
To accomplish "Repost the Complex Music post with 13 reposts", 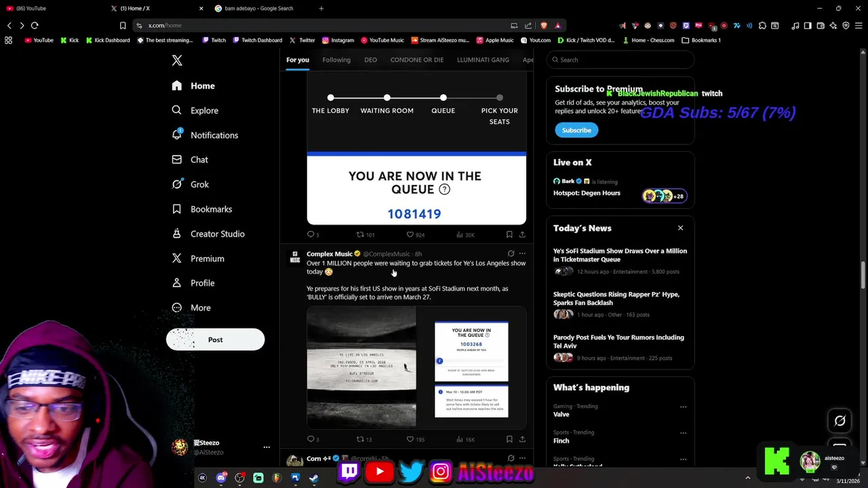I will [364, 439].
